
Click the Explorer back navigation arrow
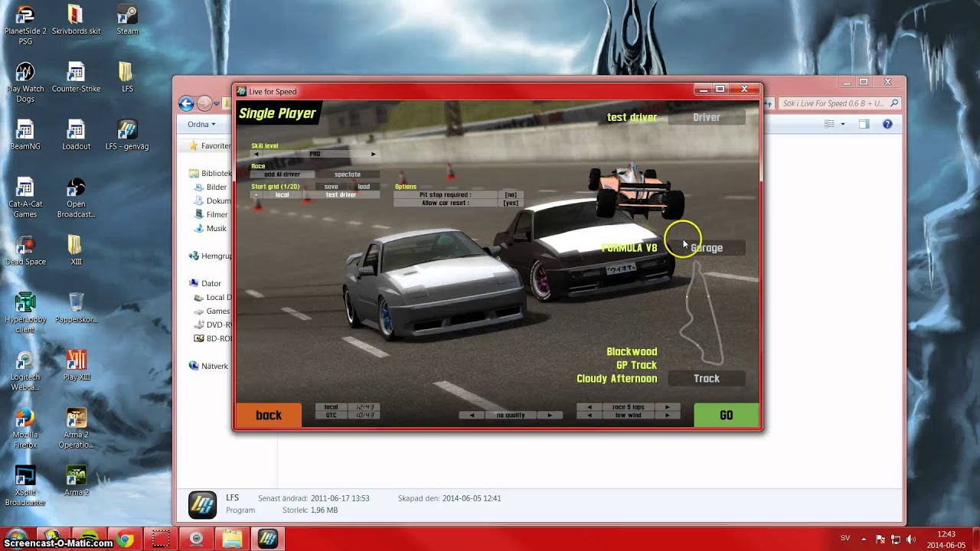186,103
